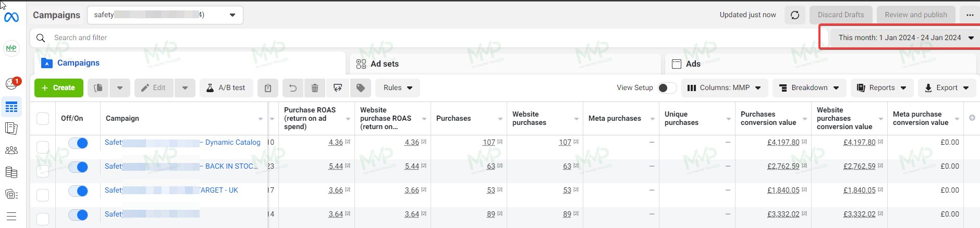Viewport: 980px width, 228px height.
Task: Turn off the BACK IN STOCK campaign switch
Action: point(78,167)
